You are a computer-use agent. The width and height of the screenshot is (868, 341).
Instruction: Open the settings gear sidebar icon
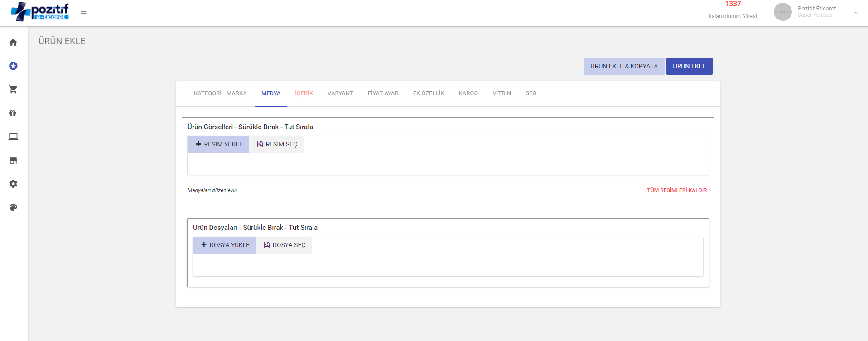click(13, 184)
